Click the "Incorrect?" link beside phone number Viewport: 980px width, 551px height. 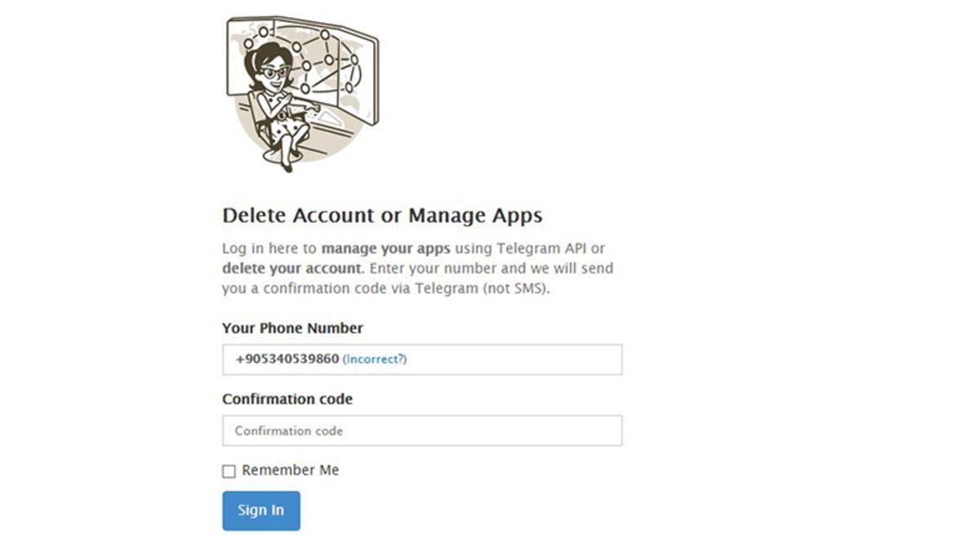[x=375, y=359]
